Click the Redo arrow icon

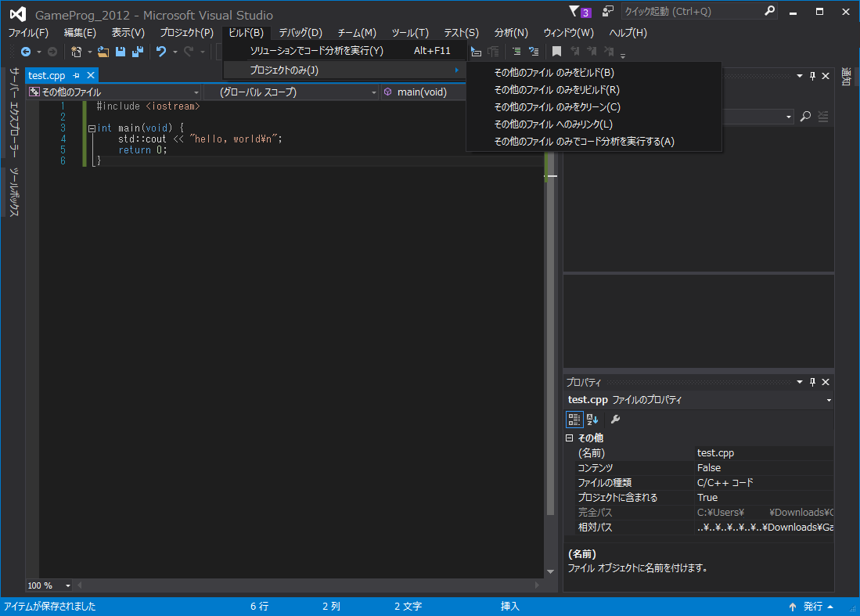[x=188, y=52]
